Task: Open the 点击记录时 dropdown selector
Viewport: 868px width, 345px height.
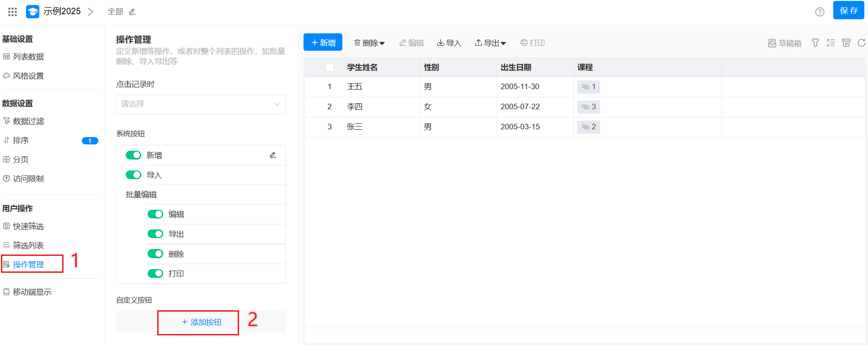Action: (201, 104)
